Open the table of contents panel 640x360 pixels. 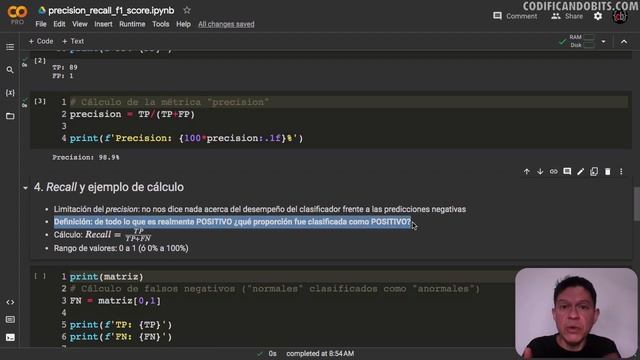pos(10,47)
